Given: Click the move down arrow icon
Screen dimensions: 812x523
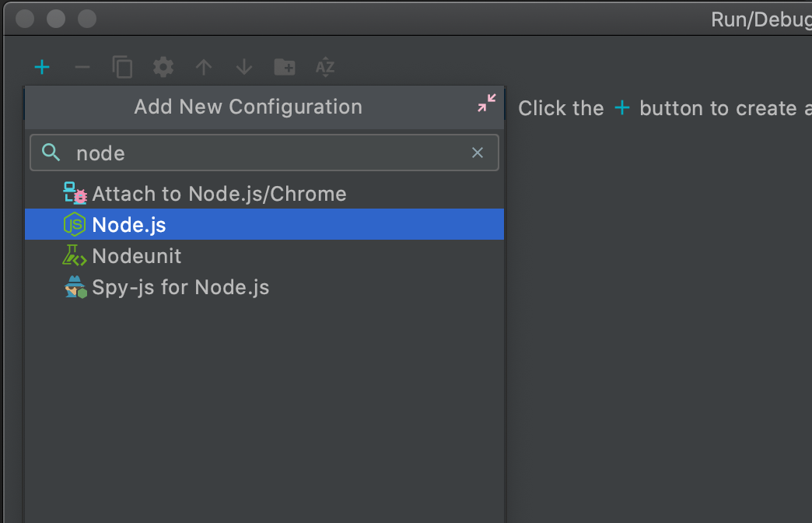Looking at the screenshot, I should tap(243, 67).
